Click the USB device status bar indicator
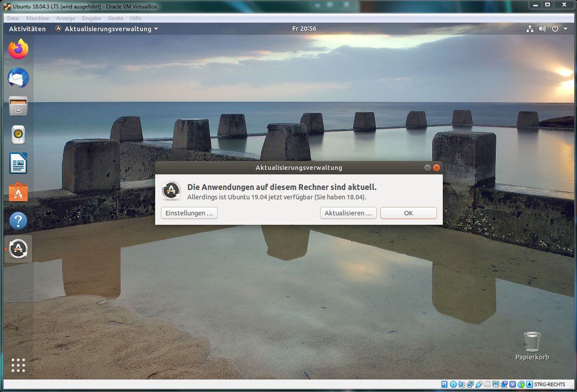The height and width of the screenshot is (392, 577). tap(479, 384)
